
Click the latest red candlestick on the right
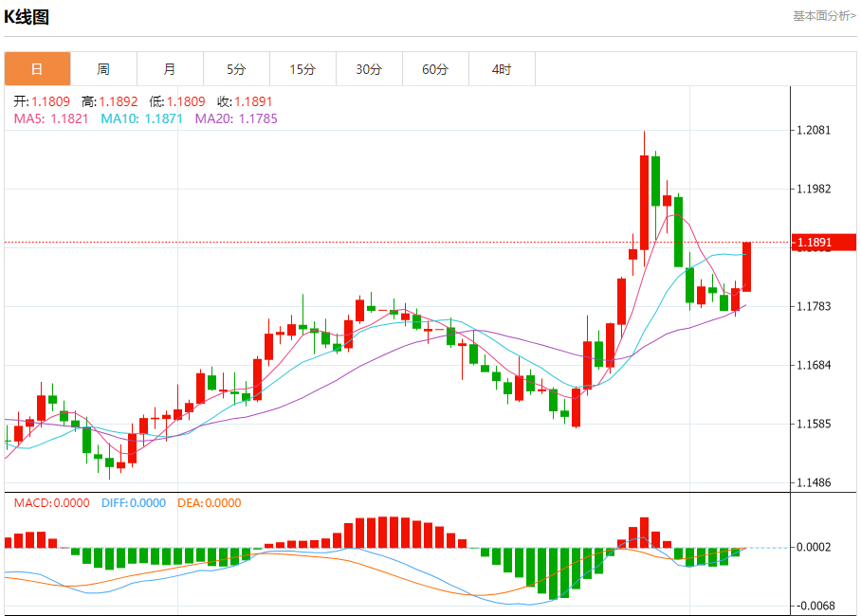point(746,266)
